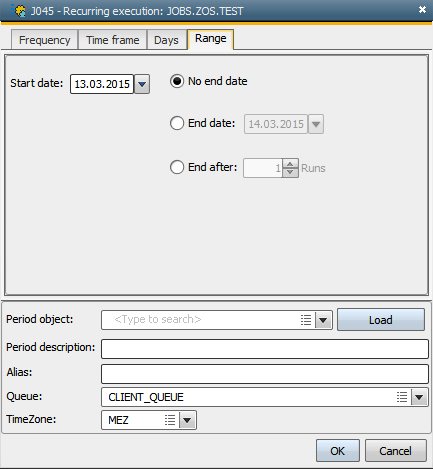This screenshot has width=433, height=469.
Task: Switch to the Time frame tab
Action: (x=113, y=40)
